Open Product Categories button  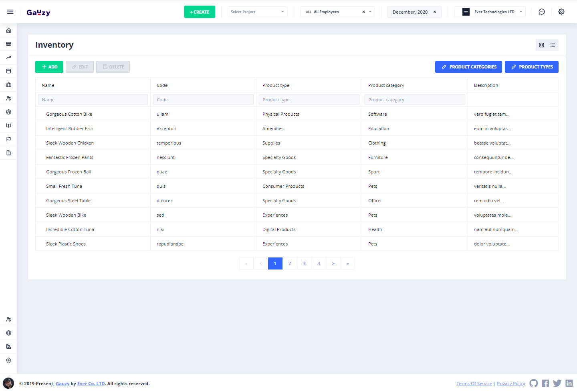(x=468, y=67)
